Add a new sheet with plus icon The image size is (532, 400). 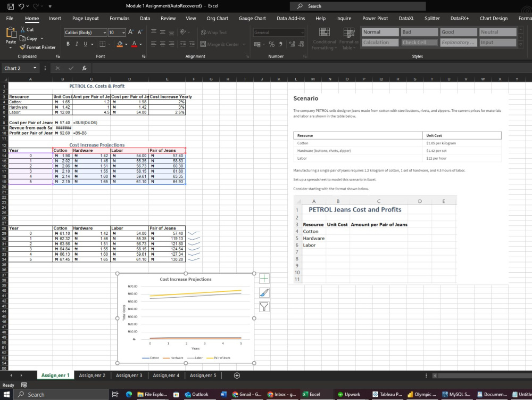click(x=237, y=375)
